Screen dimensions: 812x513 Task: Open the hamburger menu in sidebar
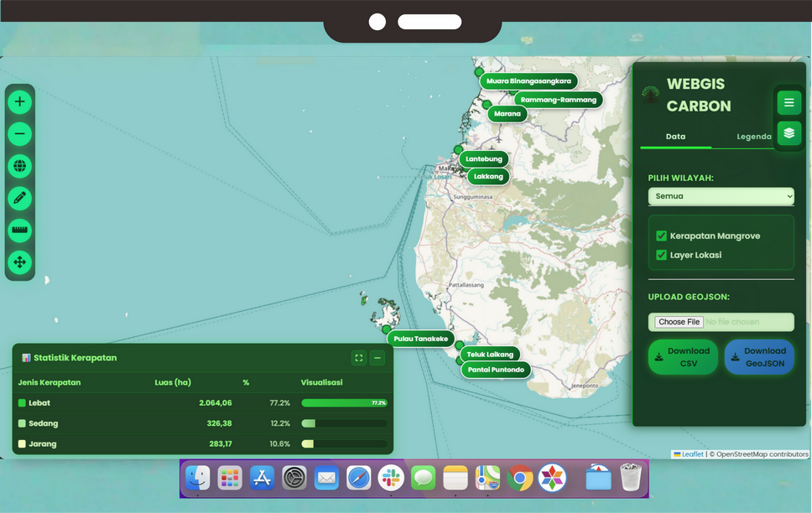[x=789, y=103]
